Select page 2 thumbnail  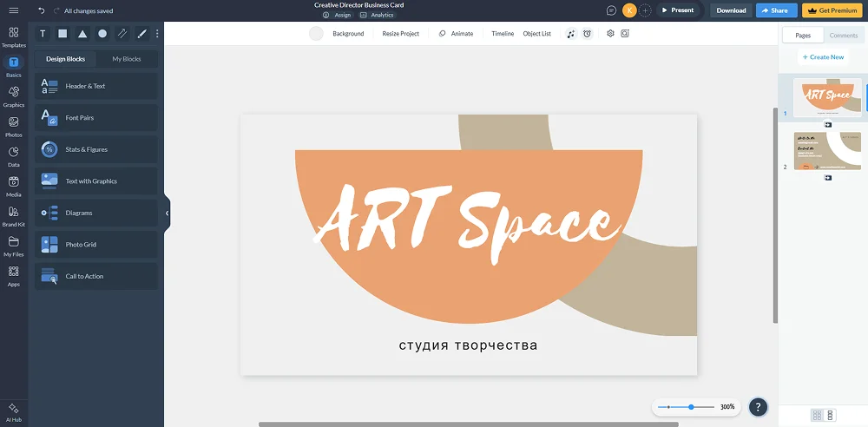point(827,151)
